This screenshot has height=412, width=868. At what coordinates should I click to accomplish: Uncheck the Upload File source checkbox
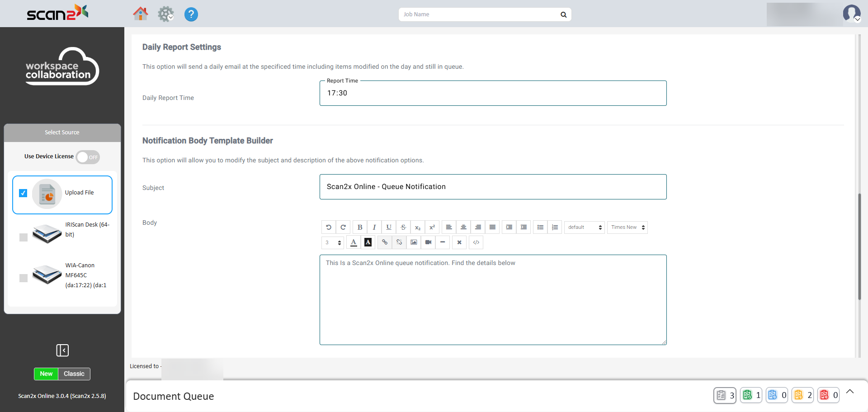click(x=23, y=193)
